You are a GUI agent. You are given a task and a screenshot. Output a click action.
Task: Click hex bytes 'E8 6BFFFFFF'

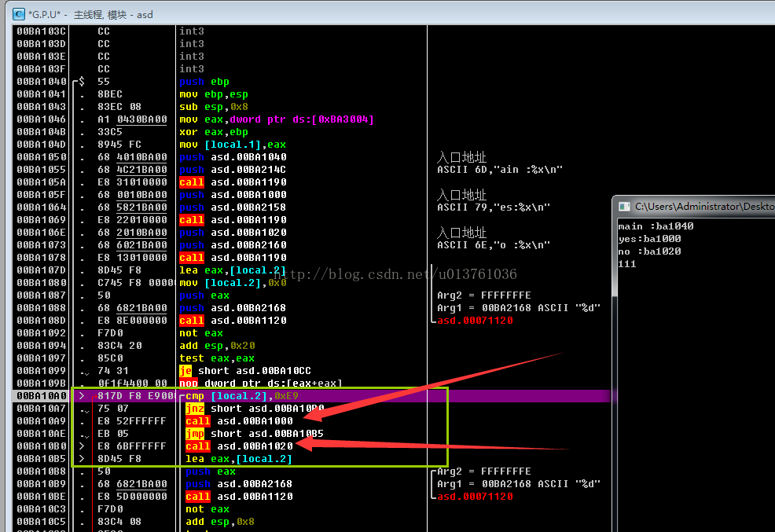(x=132, y=446)
